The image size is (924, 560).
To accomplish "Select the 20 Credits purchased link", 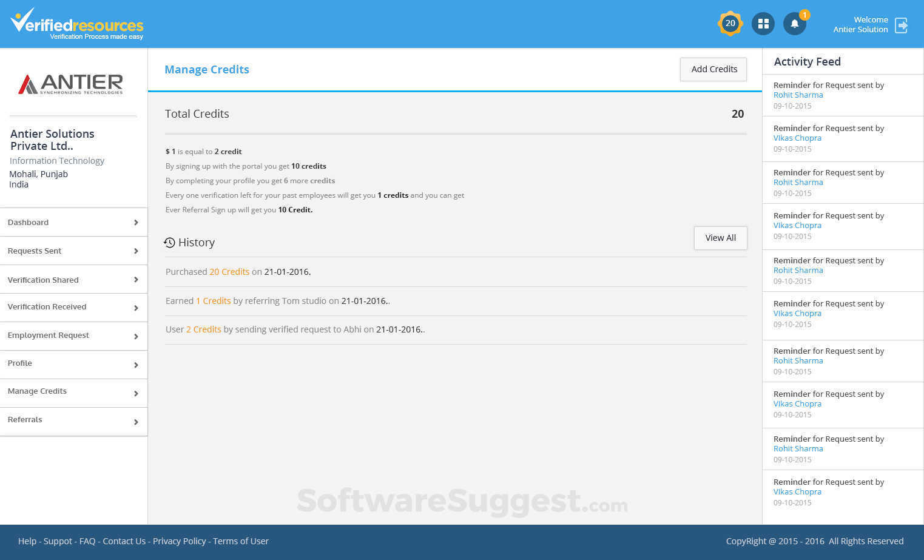I will pyautogui.click(x=229, y=271).
